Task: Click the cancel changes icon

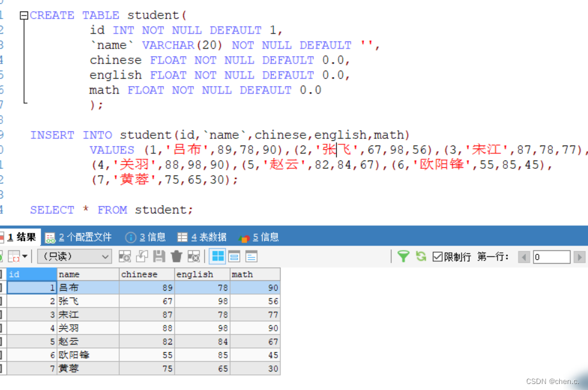Action: tap(194, 256)
